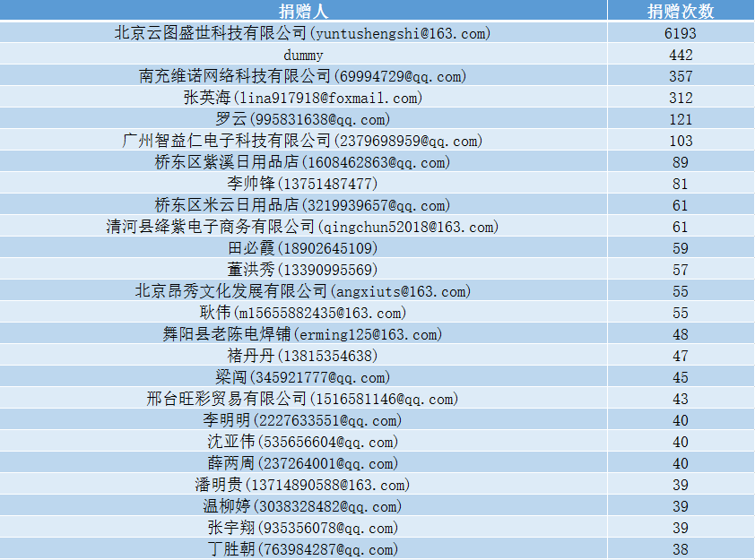Click the count value 38
This screenshot has height=560, width=755.
tap(681, 549)
